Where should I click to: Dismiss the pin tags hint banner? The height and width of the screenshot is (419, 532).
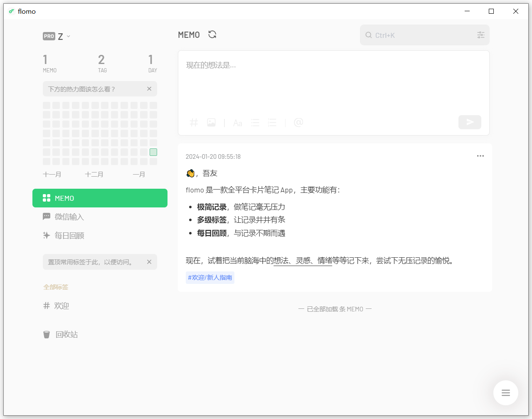pos(149,262)
